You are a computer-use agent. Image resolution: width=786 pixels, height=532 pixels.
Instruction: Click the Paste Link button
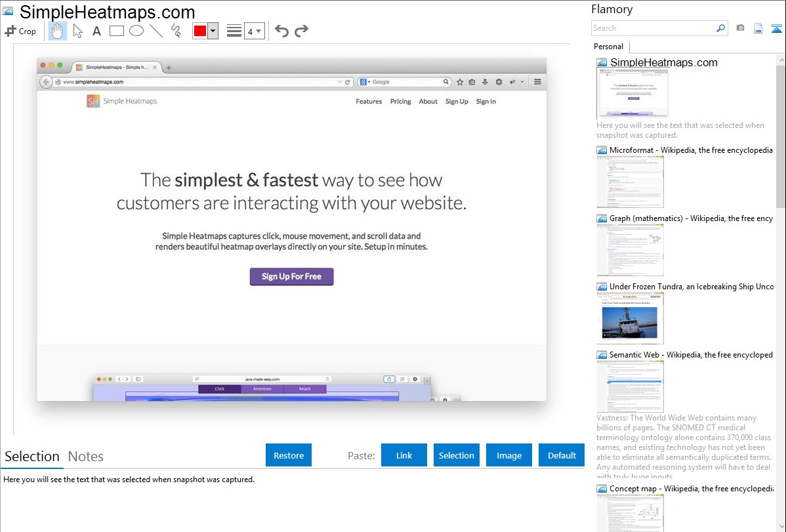point(404,455)
